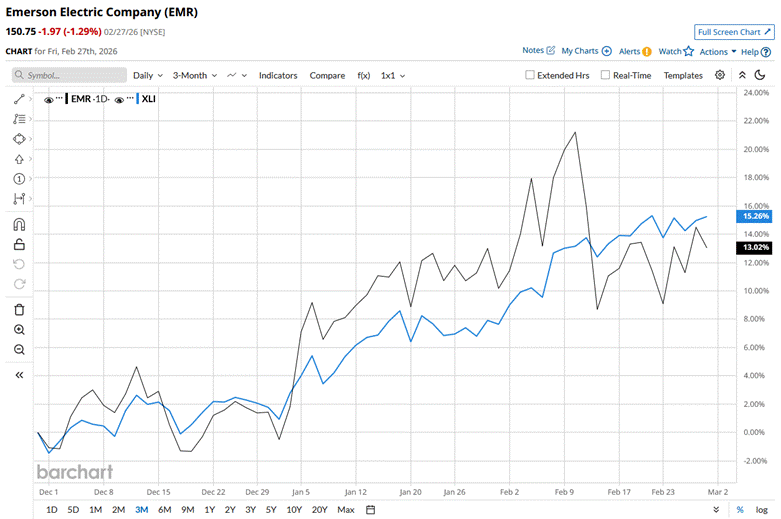Type in the Symbol search field
Image resolution: width=781 pixels, height=519 pixels.
(x=69, y=75)
